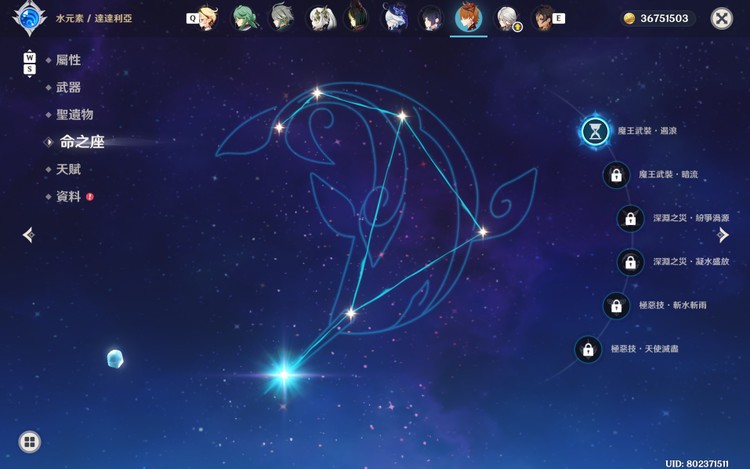Click the Hydro element emblem icon
Viewport: 750px width, 469px height.
[x=29, y=18]
